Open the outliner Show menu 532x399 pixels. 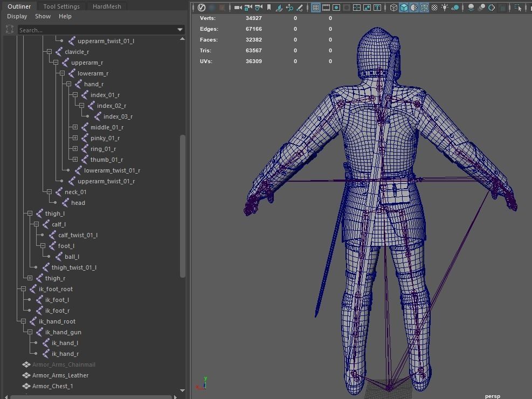(43, 16)
